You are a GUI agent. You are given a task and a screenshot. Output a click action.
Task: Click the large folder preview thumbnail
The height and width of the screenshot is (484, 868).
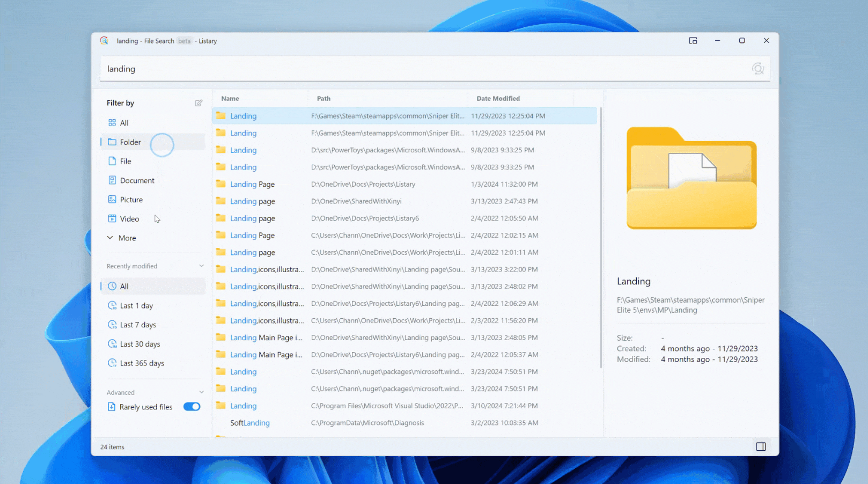click(691, 178)
